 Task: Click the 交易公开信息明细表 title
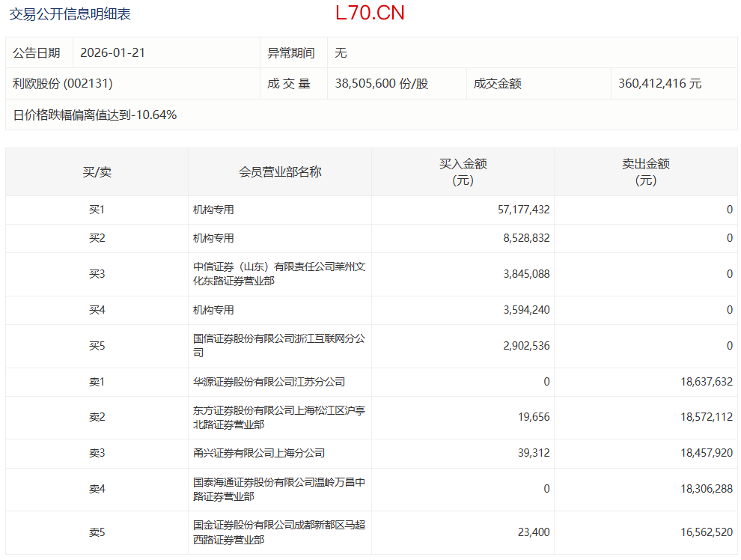coord(70,13)
